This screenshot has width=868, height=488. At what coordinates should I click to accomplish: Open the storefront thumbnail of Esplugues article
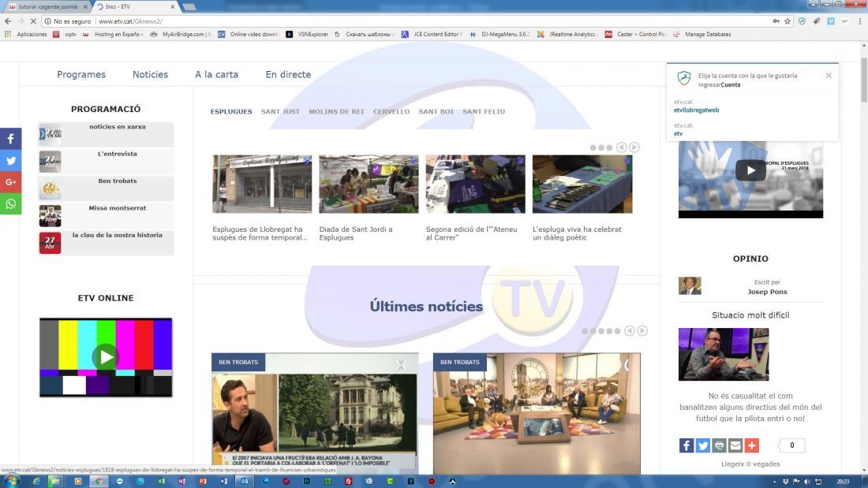tap(262, 184)
